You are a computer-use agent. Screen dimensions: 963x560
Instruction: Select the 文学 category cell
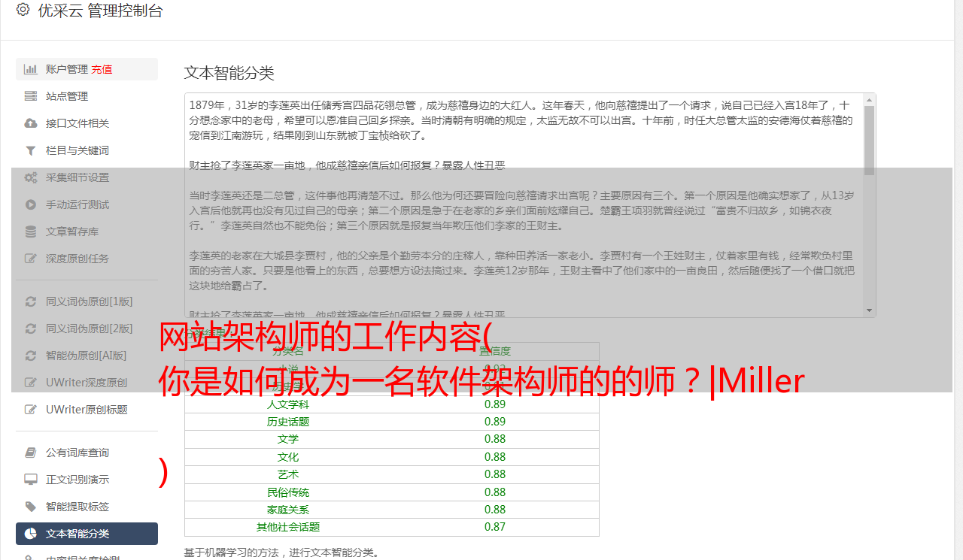coord(288,439)
